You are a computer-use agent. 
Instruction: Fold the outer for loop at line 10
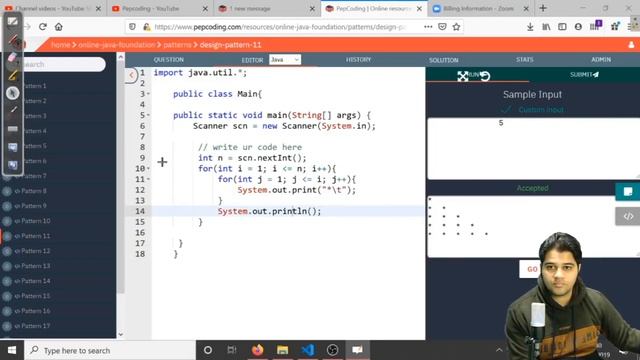(x=149, y=169)
